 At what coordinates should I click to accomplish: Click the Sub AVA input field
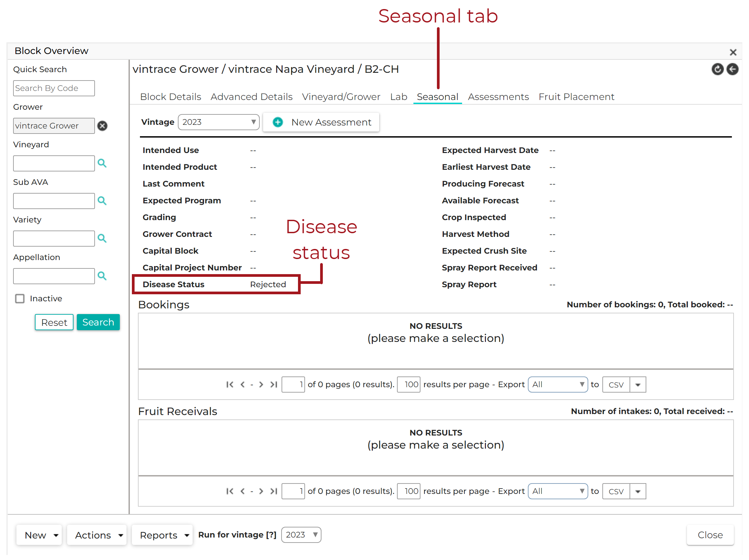(x=54, y=201)
